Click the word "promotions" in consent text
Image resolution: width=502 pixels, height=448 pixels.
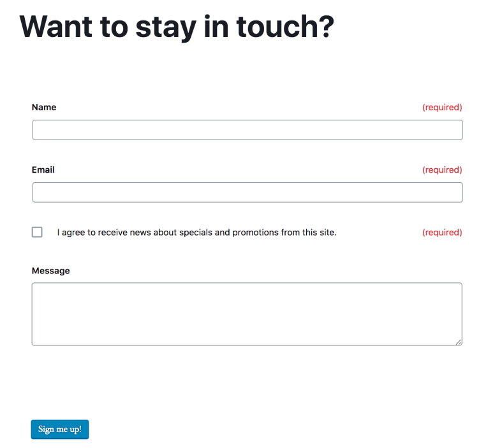pyautogui.click(x=255, y=232)
